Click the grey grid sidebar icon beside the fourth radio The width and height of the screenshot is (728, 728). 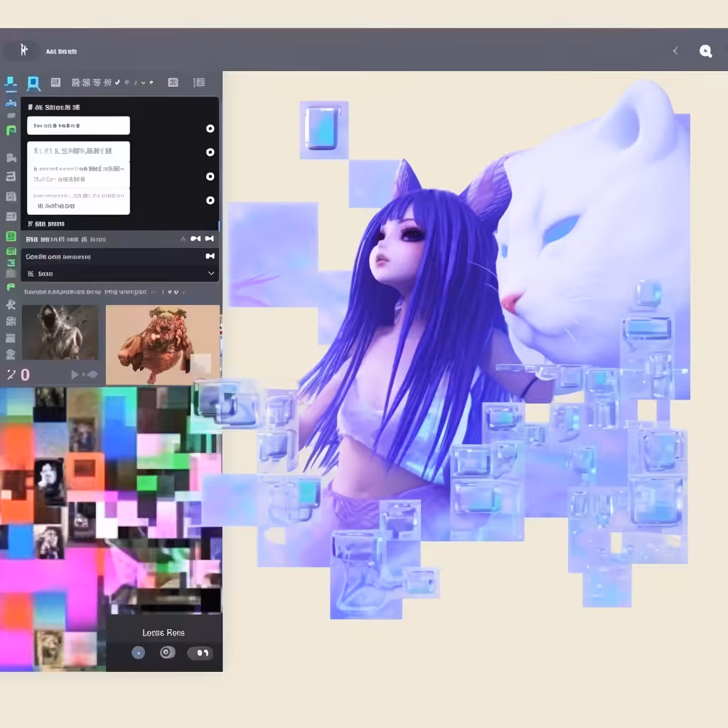[x=11, y=196]
